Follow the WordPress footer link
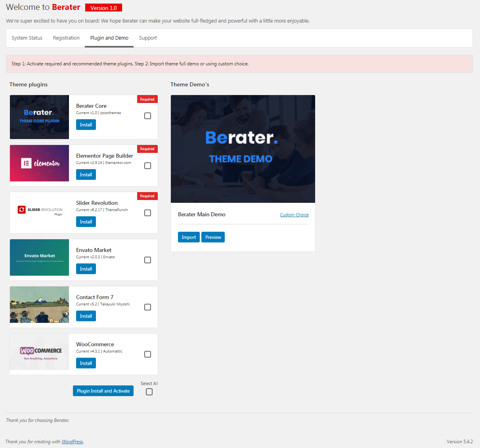This screenshot has height=448, width=480. [x=72, y=442]
